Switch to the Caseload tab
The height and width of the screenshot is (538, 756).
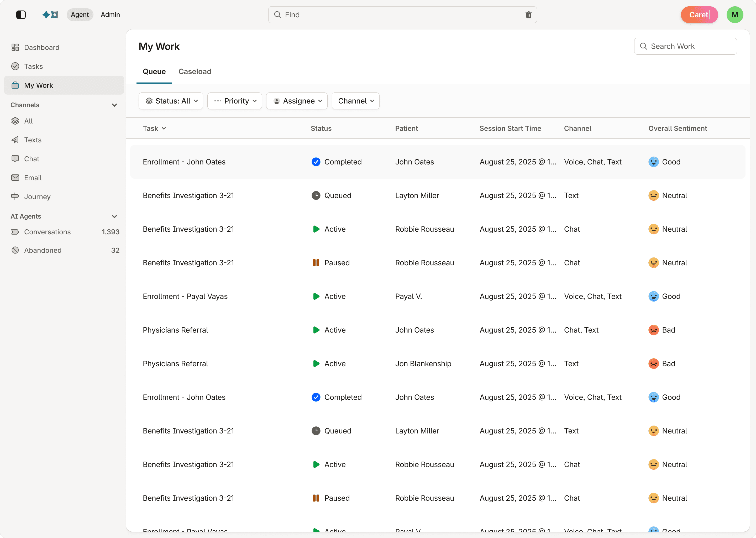[195, 71]
